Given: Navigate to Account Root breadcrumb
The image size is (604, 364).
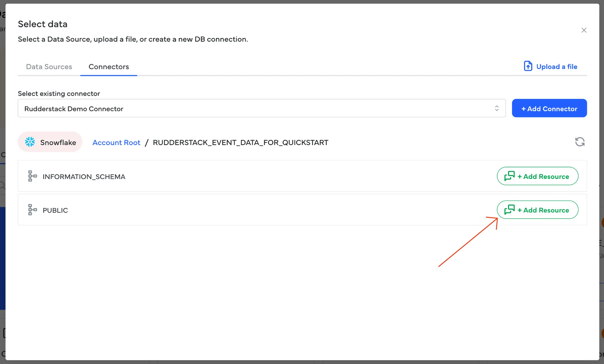Looking at the screenshot, I should (x=116, y=142).
